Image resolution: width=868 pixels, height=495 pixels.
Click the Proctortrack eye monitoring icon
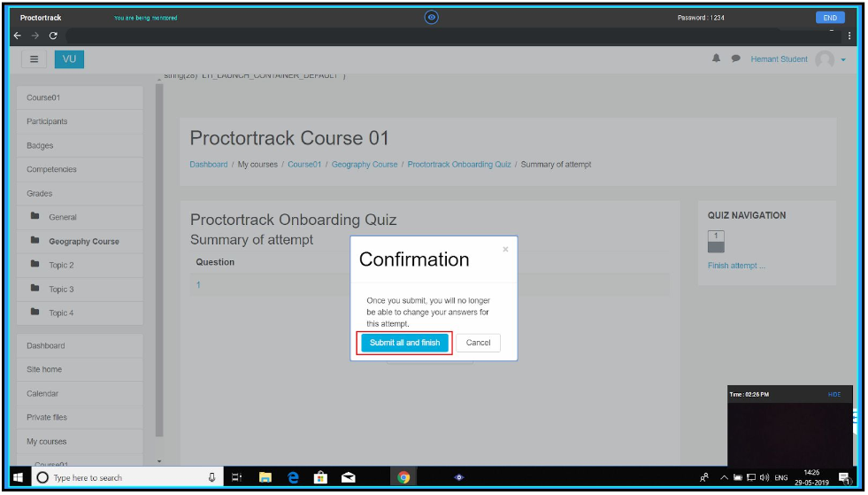431,17
